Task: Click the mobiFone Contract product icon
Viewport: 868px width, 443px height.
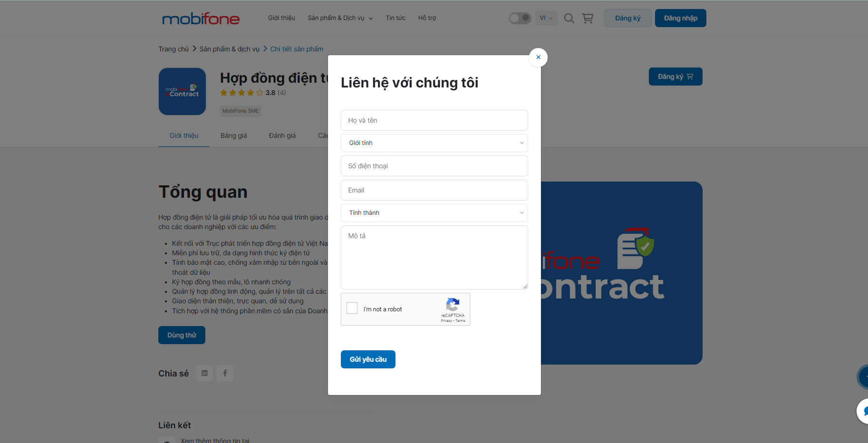Action: point(182,91)
